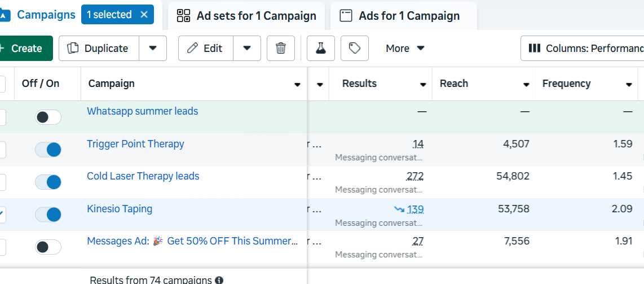Sort by the Reach column header

coord(454,84)
